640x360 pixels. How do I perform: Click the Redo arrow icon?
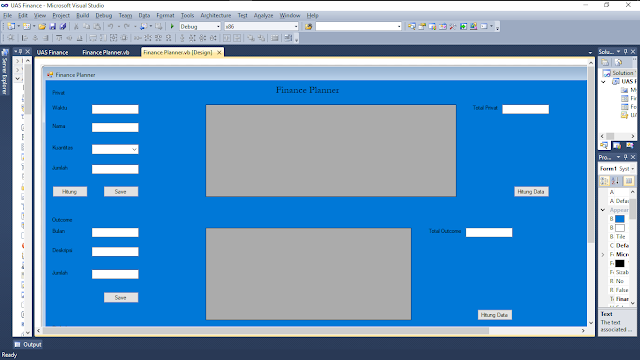pyautogui.click(x=127, y=27)
